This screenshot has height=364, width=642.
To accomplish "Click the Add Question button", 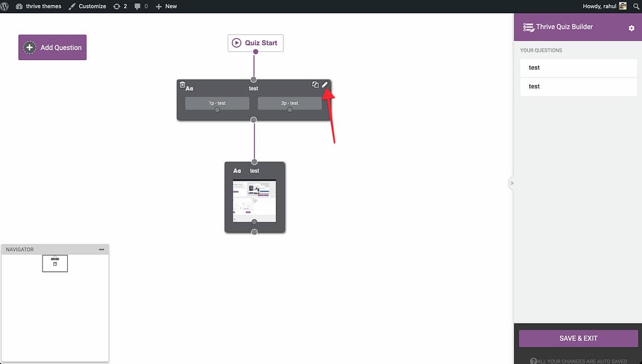I will [53, 48].
